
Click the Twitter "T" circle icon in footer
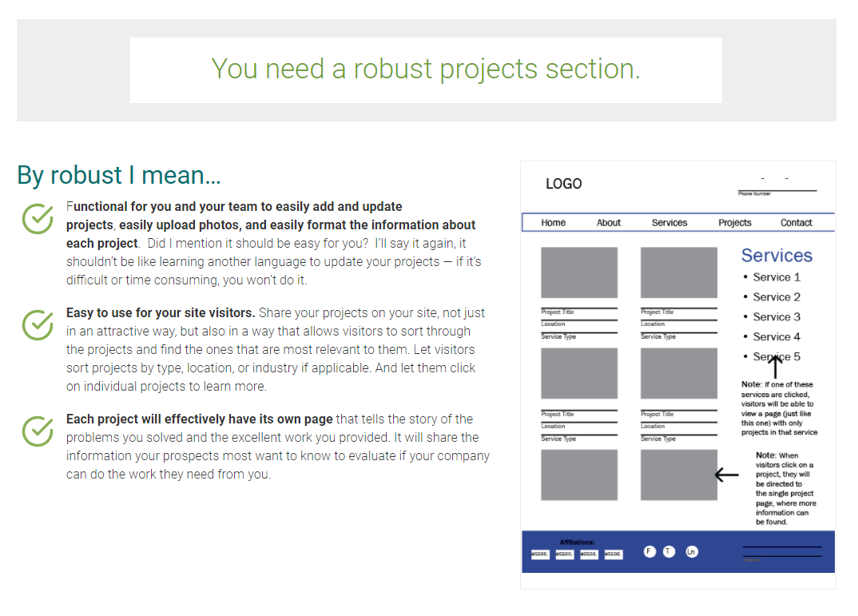point(669,551)
